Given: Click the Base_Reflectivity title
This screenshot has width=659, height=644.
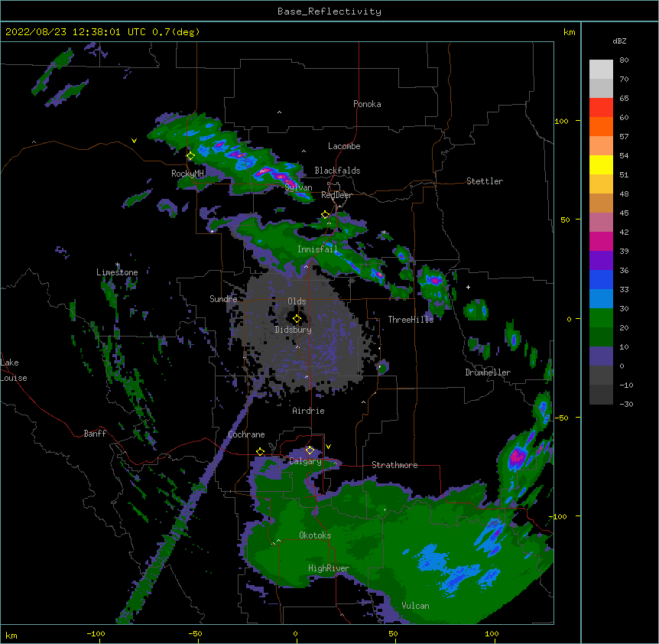Looking at the screenshot, I should 329,11.
